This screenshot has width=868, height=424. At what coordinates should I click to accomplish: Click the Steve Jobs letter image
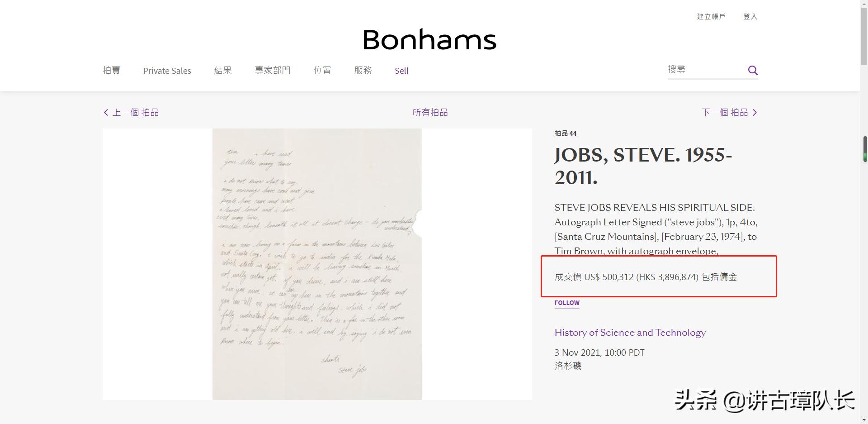pyautogui.click(x=317, y=264)
